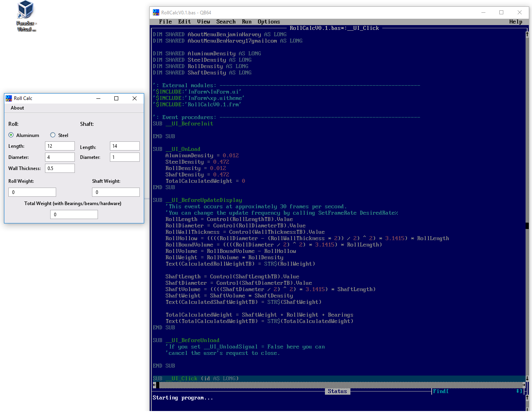Open the Paradox Virtual desktop shortcut

point(26,16)
